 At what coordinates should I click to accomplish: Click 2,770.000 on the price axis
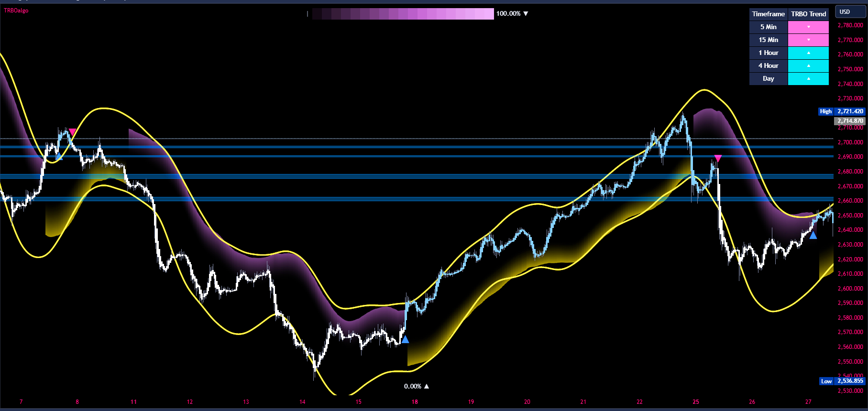pos(850,40)
